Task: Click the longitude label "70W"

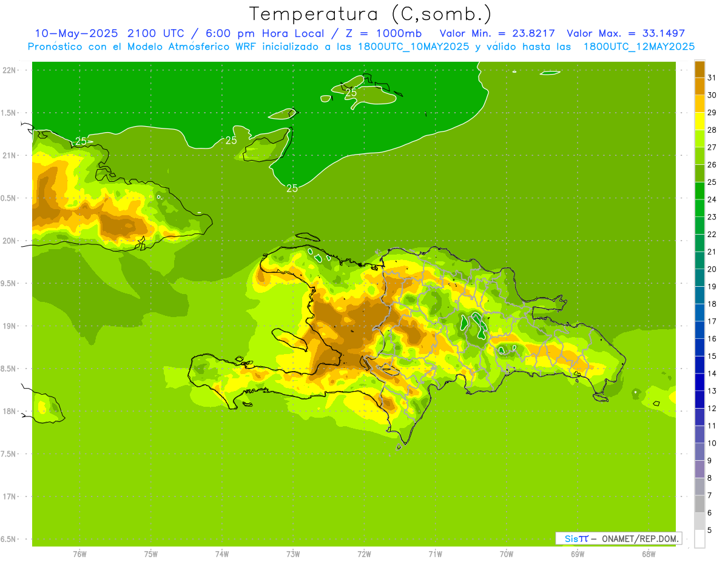Action: (507, 554)
